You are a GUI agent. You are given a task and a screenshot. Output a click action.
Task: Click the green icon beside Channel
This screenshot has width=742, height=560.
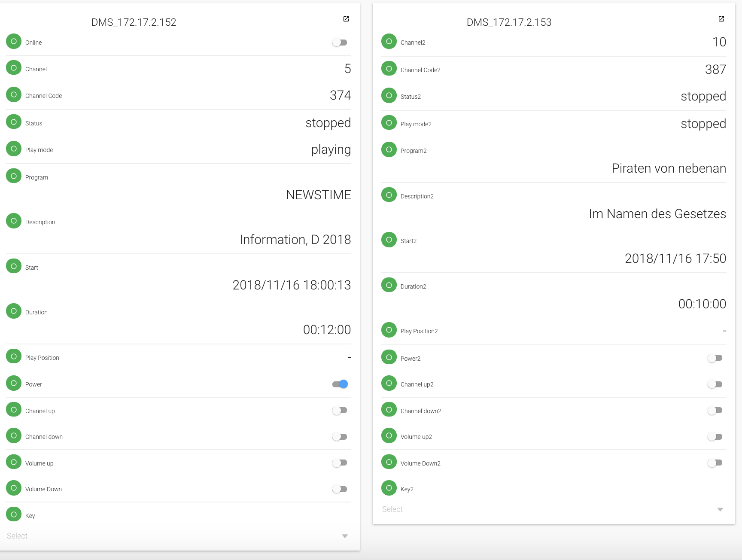pos(14,68)
